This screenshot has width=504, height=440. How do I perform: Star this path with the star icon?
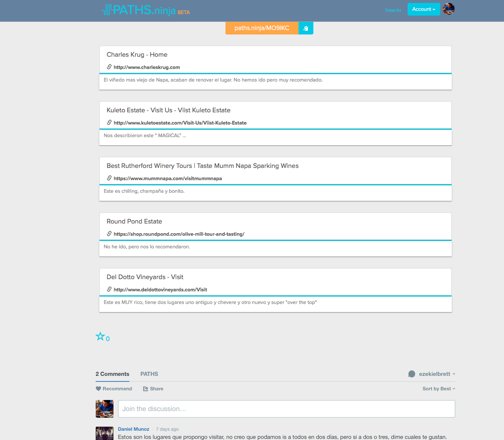[100, 336]
